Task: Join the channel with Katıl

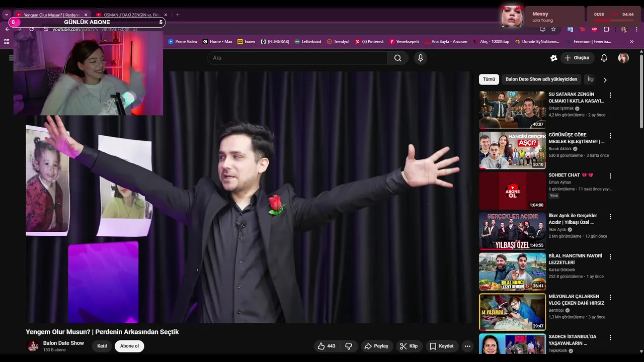Action: 102,346
